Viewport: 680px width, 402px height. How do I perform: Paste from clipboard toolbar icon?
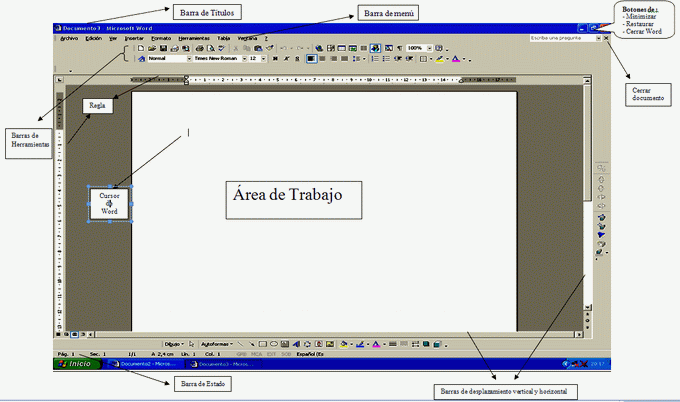tap(258, 48)
